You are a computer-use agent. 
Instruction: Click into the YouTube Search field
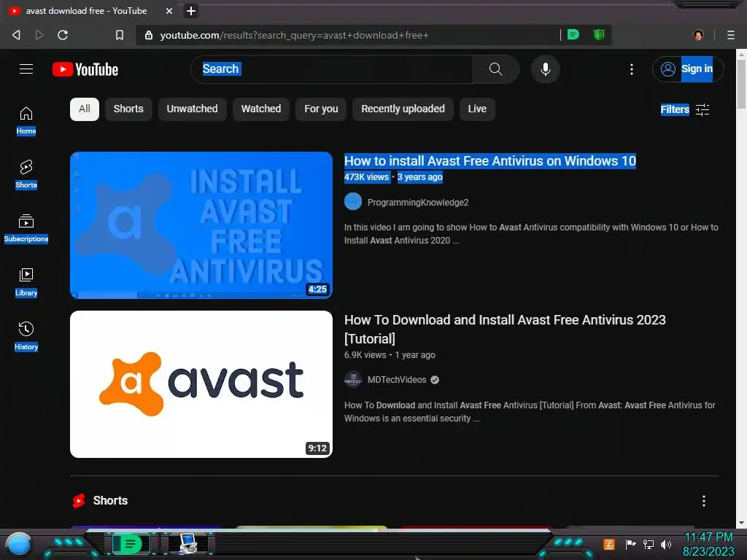[x=332, y=69]
